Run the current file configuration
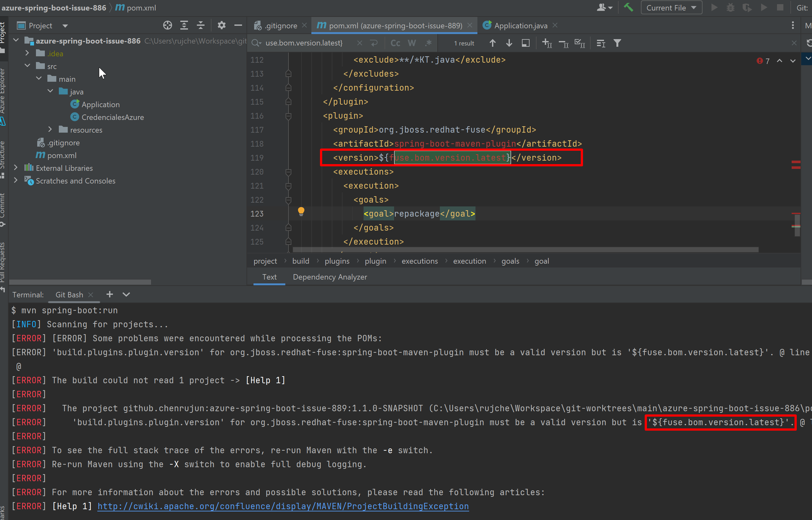812x520 pixels. tap(714, 7)
